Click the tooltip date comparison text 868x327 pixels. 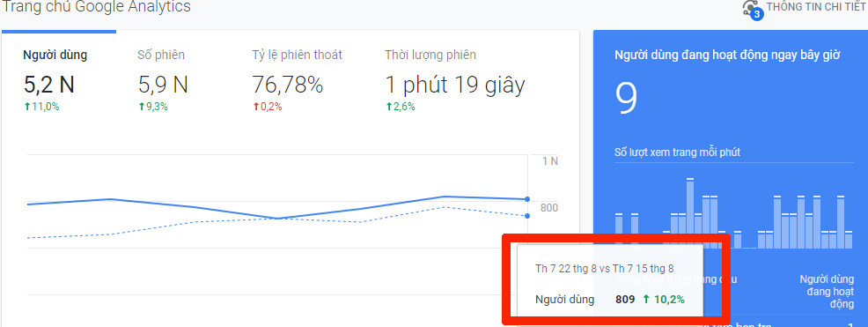click(x=605, y=269)
